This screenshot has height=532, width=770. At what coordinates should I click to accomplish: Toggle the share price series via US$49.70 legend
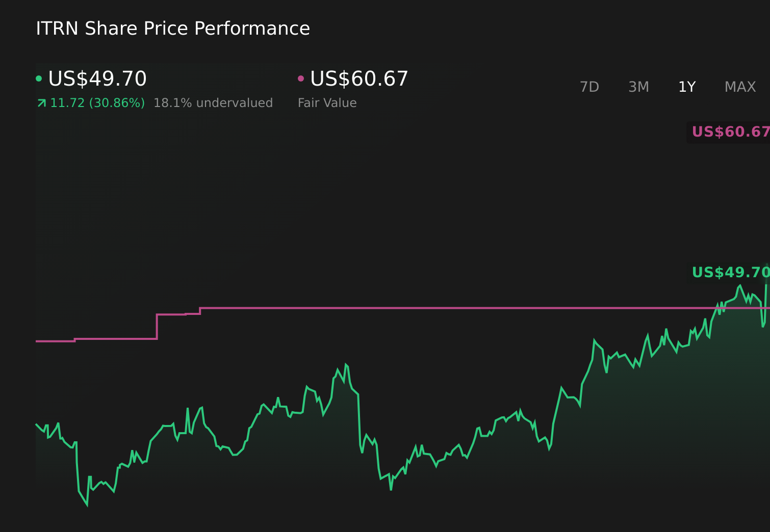tap(97, 78)
